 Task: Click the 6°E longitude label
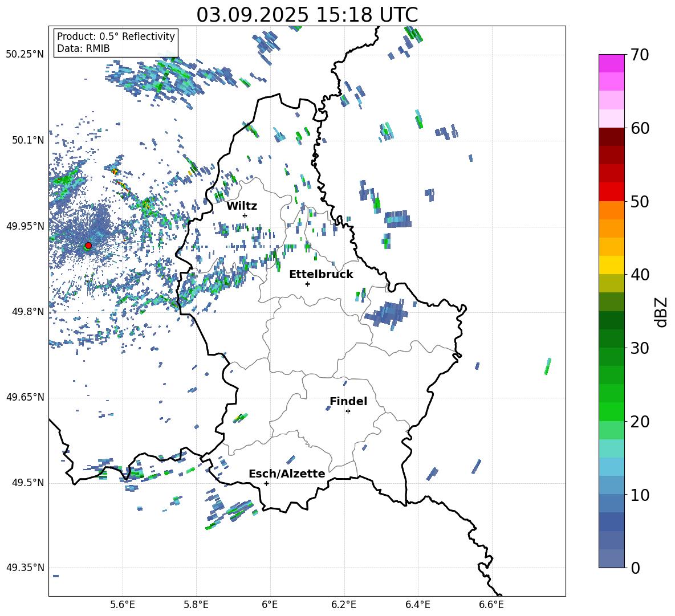pyautogui.click(x=270, y=605)
